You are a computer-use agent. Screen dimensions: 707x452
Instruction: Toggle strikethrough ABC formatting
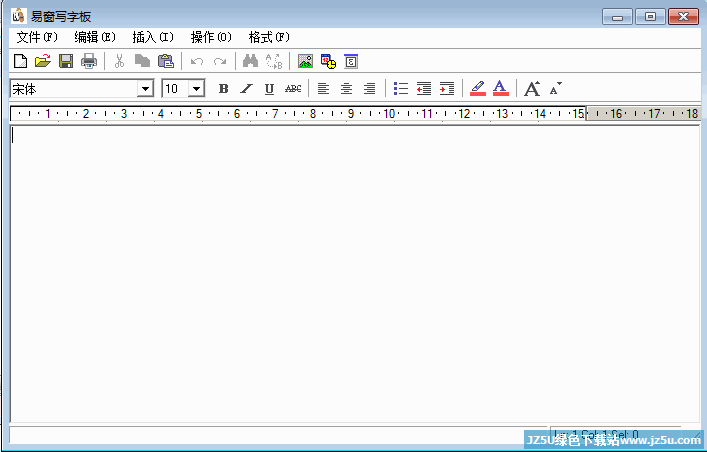(293, 88)
